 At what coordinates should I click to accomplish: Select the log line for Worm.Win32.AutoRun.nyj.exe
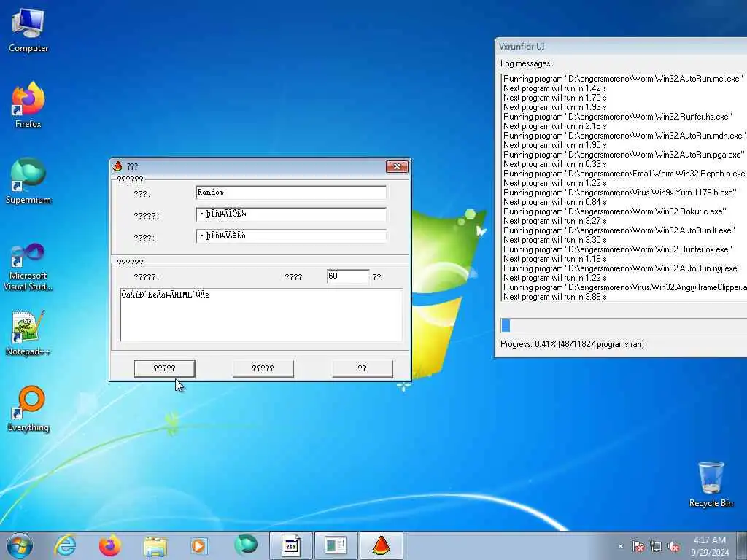623,268
